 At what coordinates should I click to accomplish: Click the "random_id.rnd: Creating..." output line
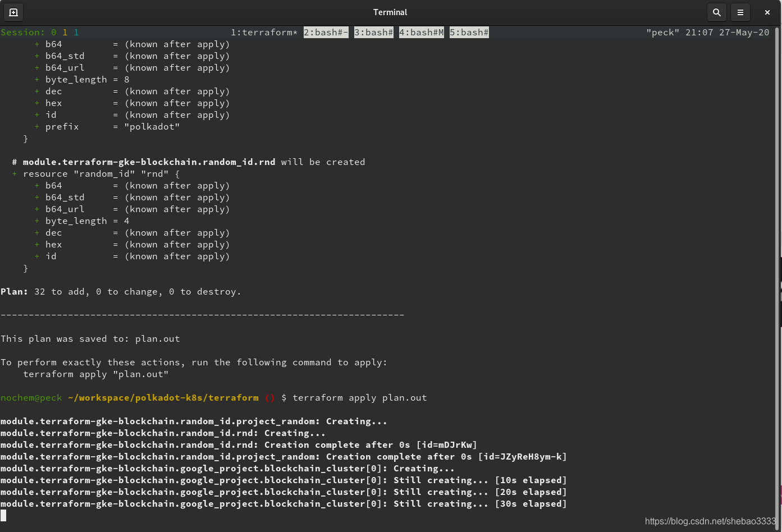coord(163,433)
